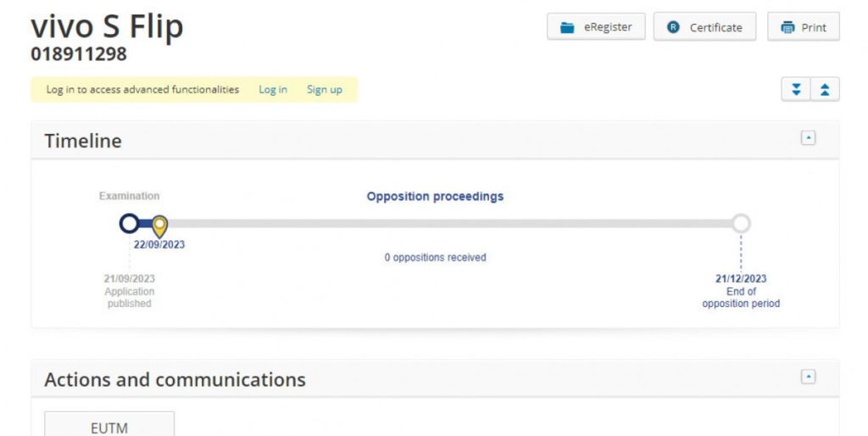Click the 21/12/2023 end date label
Viewport: 868px width, 436px height.
[x=741, y=278]
